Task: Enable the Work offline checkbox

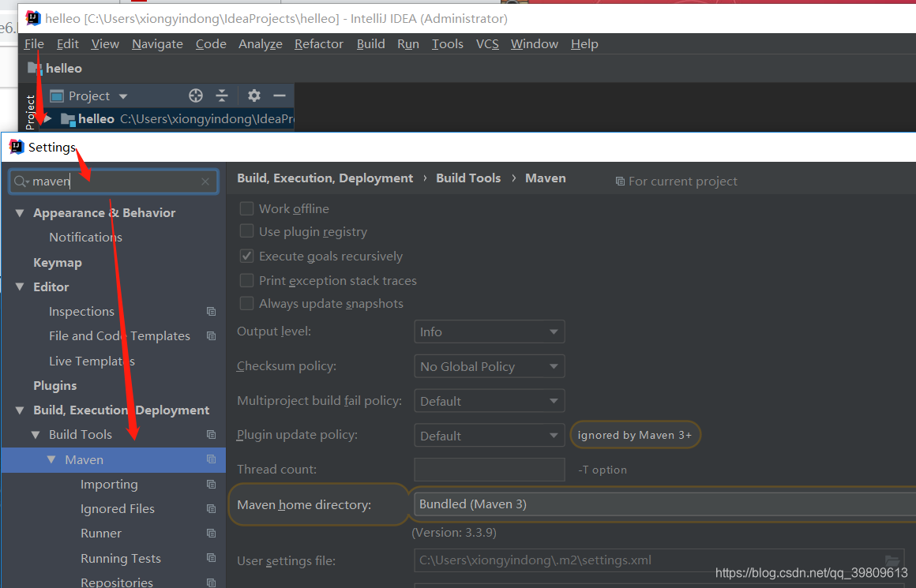Action: (x=246, y=208)
